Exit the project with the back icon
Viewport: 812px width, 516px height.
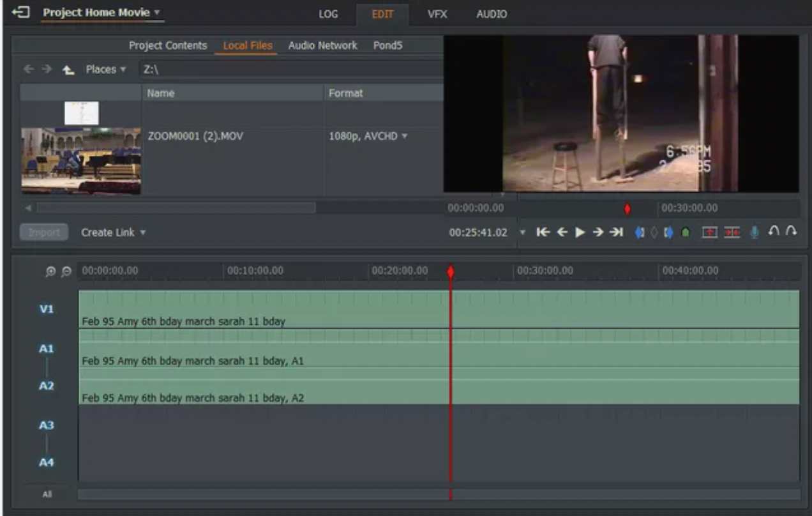tap(21, 12)
